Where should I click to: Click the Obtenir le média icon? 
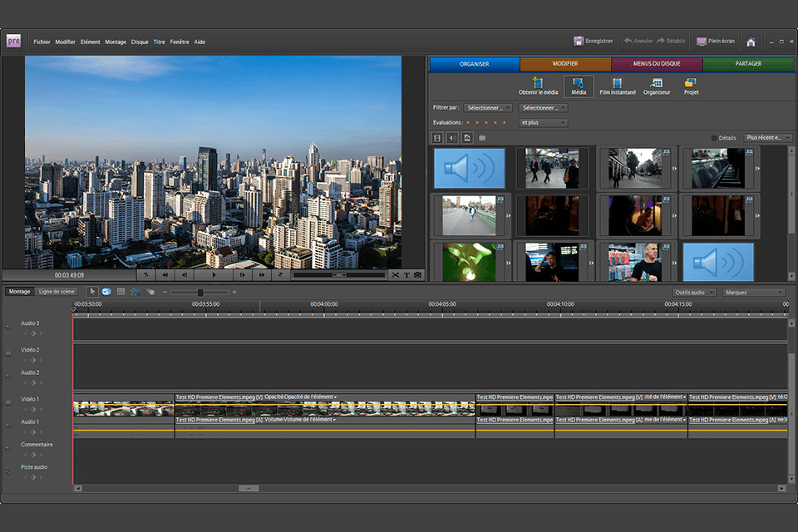point(538,83)
